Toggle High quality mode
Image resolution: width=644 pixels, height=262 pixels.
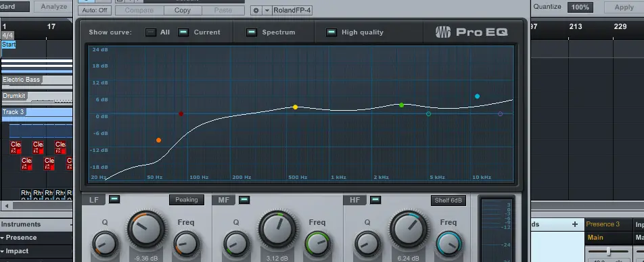point(331,32)
